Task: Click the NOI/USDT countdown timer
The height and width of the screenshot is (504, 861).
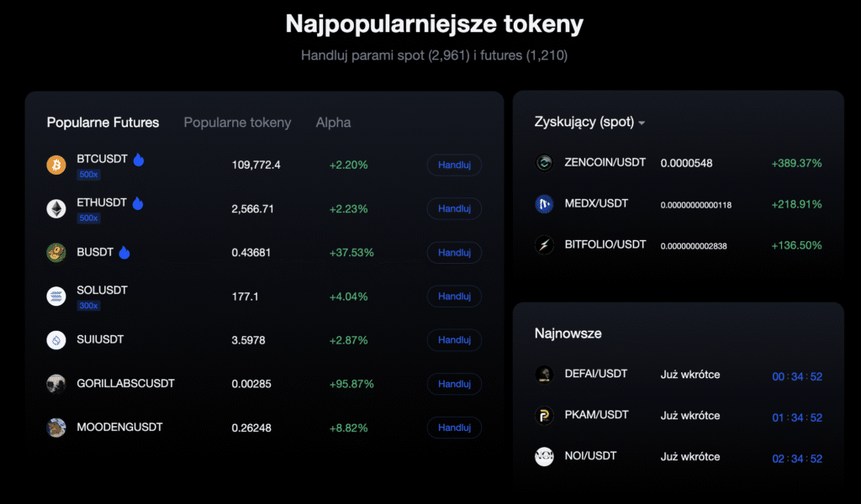Action: coord(797,459)
